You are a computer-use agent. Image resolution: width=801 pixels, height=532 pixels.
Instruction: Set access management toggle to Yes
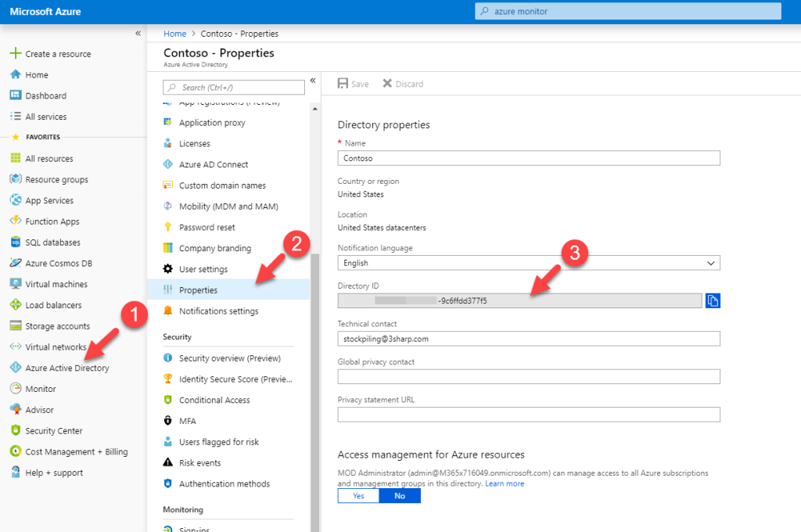pos(358,495)
